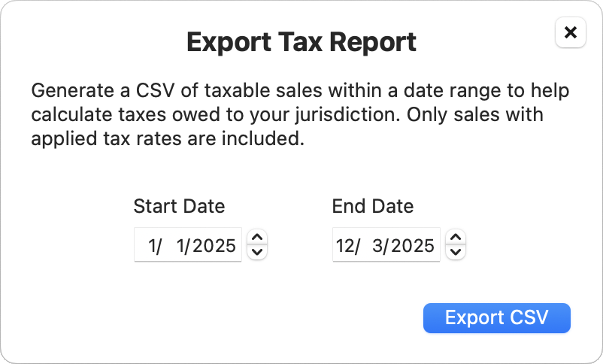Click the Start Date label
The height and width of the screenshot is (364, 603).
click(x=179, y=206)
